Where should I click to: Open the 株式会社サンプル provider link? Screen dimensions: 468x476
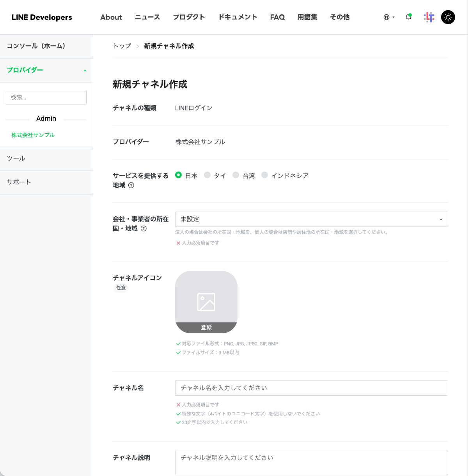(x=33, y=135)
